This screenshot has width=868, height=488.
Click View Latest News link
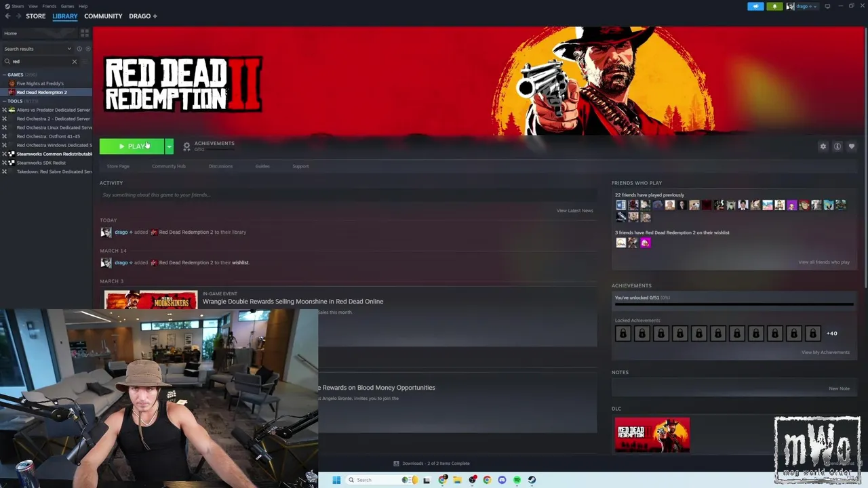574,211
